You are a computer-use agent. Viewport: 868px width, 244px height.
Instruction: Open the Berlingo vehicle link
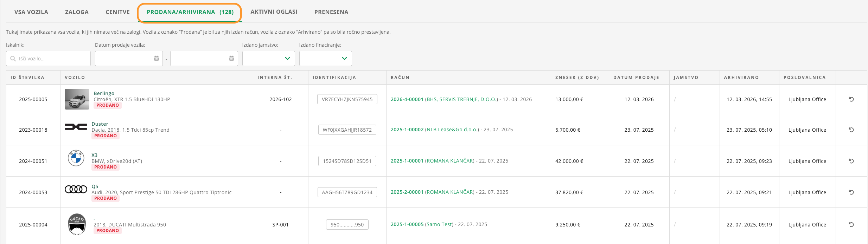[104, 93]
